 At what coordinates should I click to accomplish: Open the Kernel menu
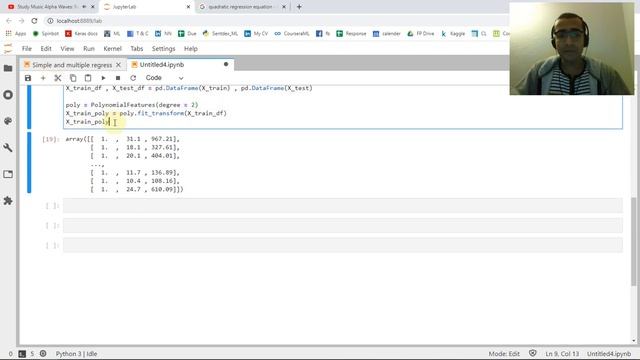[x=113, y=49]
